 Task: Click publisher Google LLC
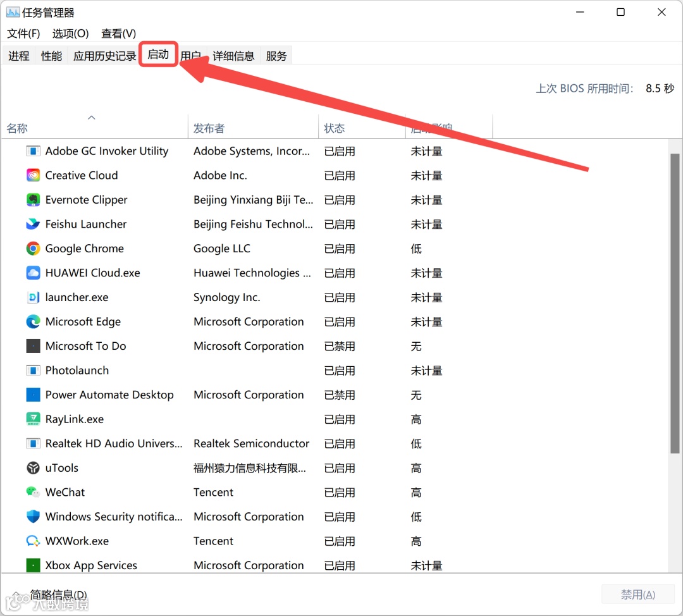tap(222, 249)
